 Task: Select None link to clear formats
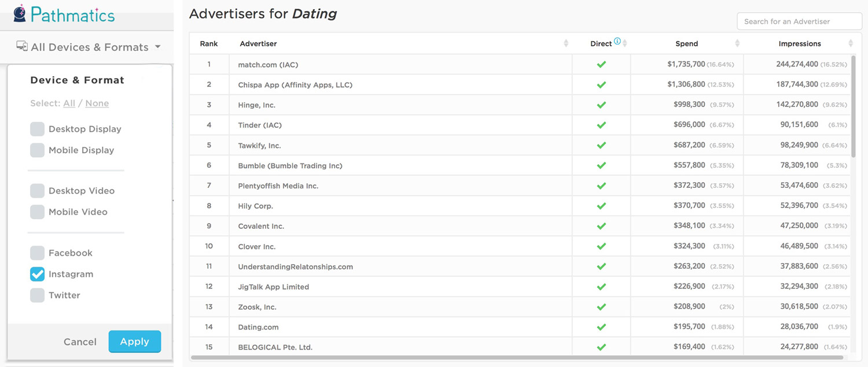97,103
